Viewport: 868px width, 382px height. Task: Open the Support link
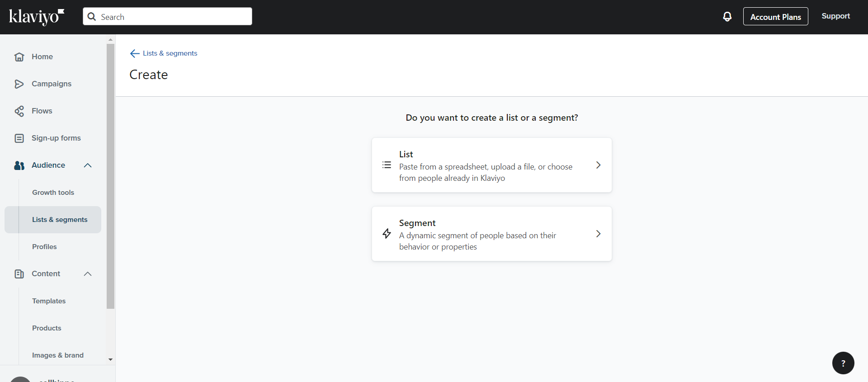835,16
